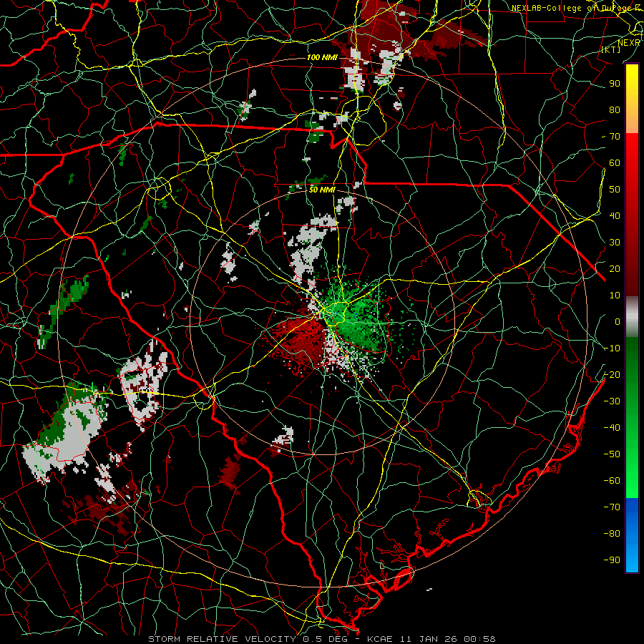Select the -10 knot scale value

(x=612, y=348)
